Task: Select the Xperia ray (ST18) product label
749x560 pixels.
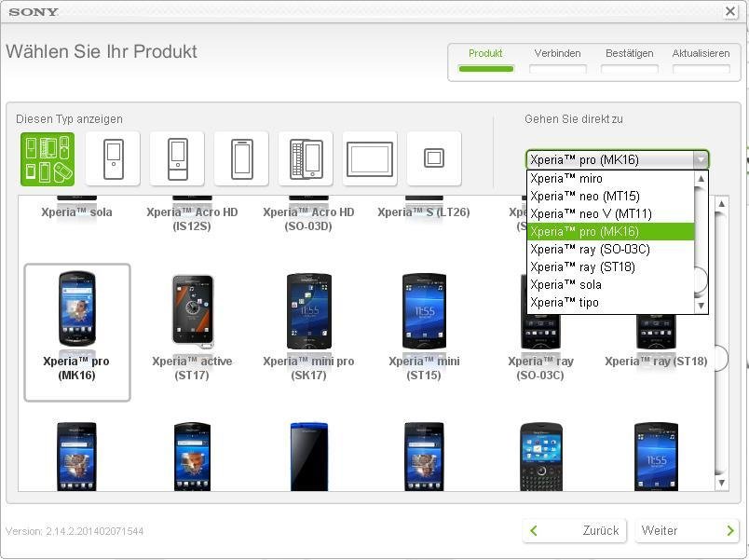Action: point(656,362)
